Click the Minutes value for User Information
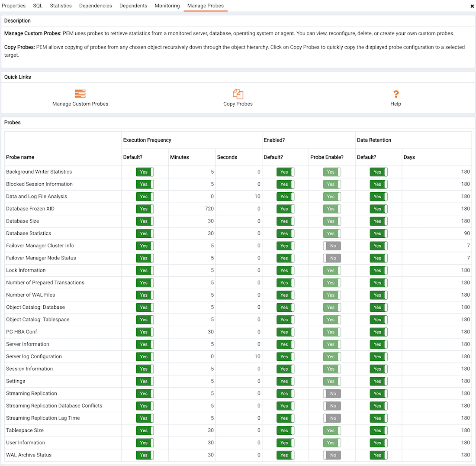 [x=211, y=443]
